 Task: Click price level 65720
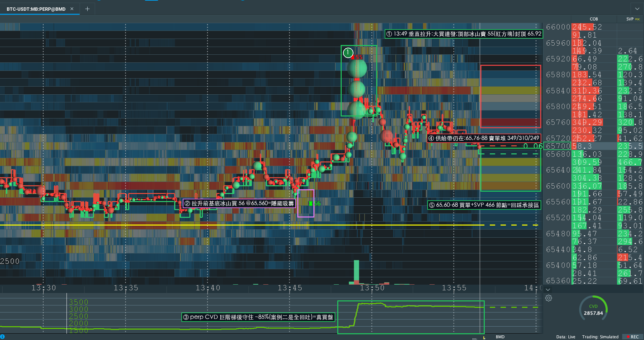click(x=558, y=138)
